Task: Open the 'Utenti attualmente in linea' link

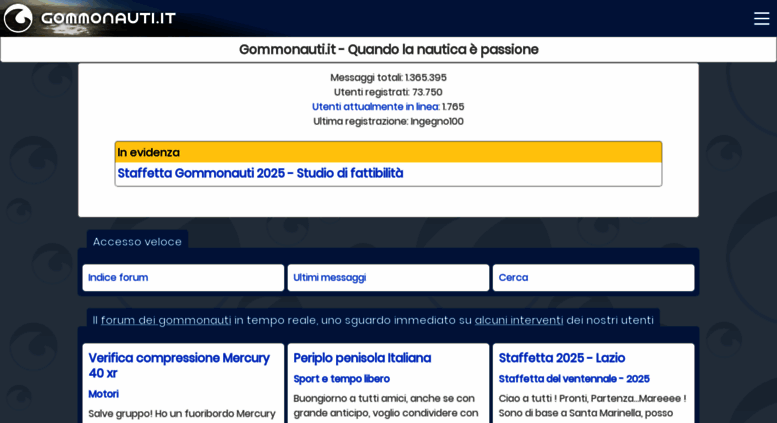Action: [x=376, y=106]
